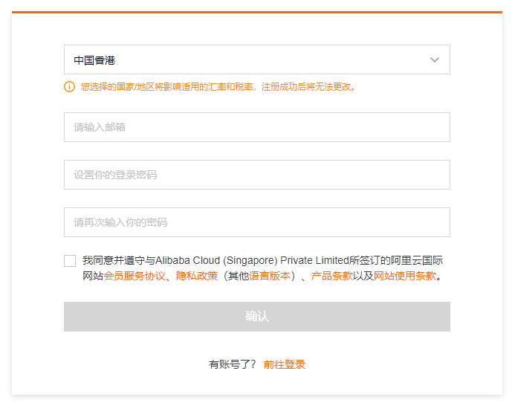The width and height of the screenshot is (515, 420).
Task: Click the orange info icon beside the region notice
Action: tap(70, 87)
